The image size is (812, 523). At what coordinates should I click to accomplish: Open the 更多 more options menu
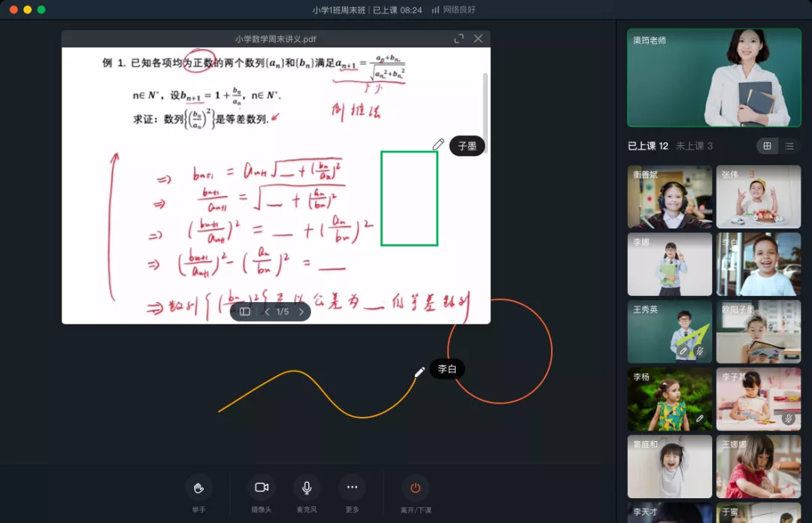(x=352, y=488)
